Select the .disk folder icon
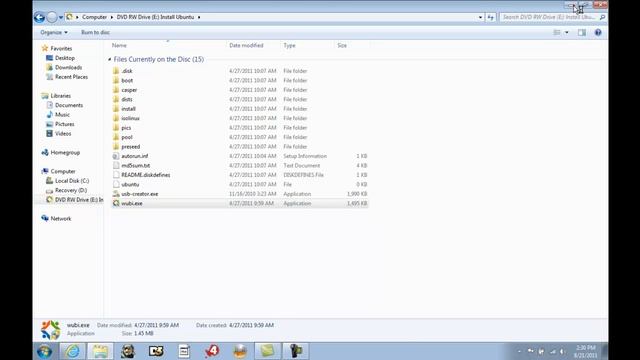 [x=116, y=71]
